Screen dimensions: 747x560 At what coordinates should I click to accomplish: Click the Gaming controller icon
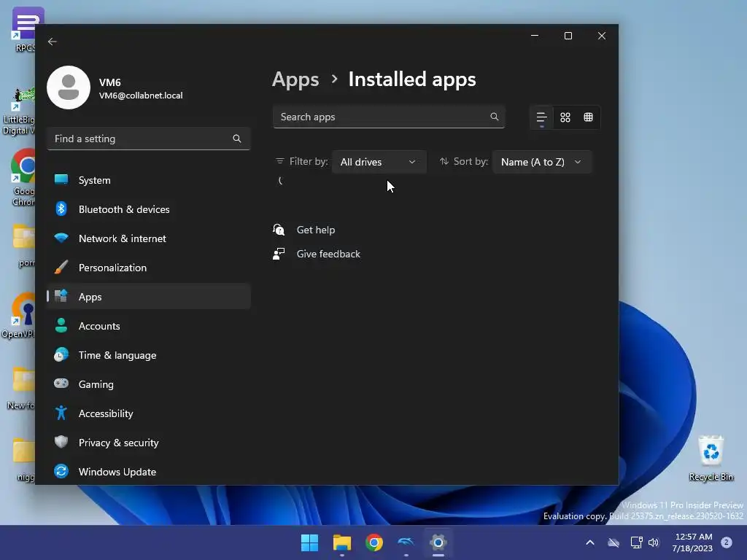[61, 384]
